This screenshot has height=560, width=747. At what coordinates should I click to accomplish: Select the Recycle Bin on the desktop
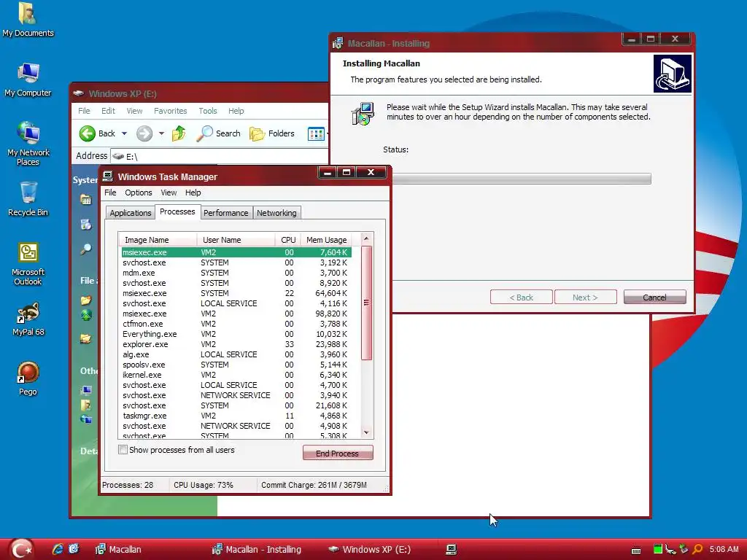click(x=28, y=199)
